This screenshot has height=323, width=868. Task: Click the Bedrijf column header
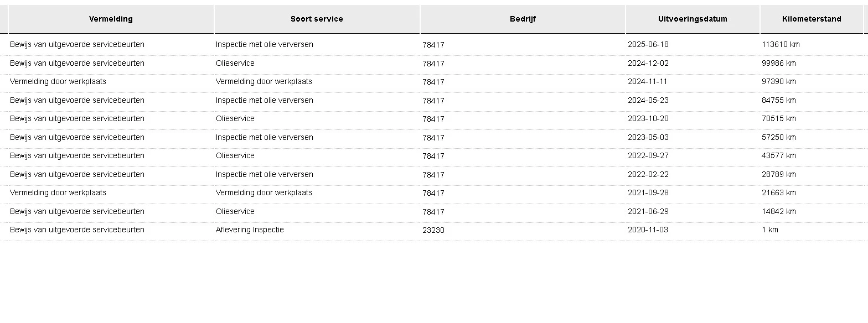[523, 19]
